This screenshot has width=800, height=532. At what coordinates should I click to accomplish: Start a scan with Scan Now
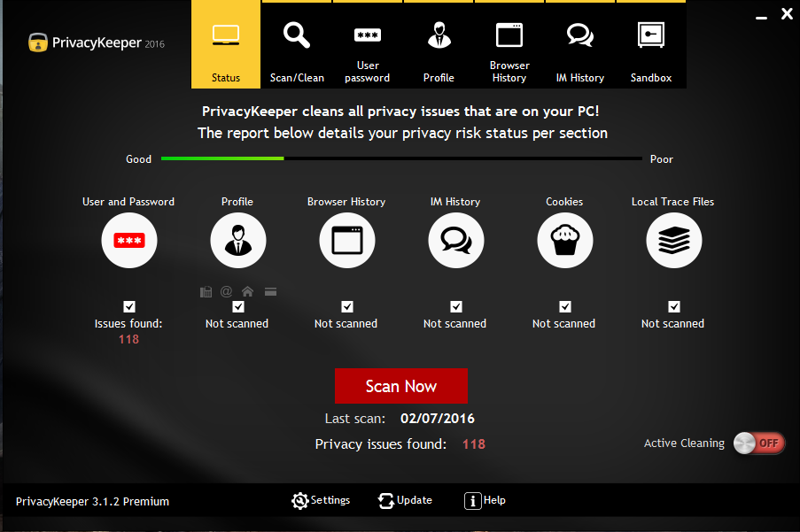click(401, 386)
